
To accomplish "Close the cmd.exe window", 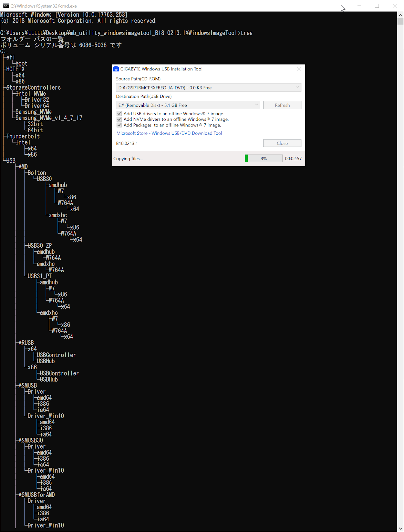I will coord(395,6).
